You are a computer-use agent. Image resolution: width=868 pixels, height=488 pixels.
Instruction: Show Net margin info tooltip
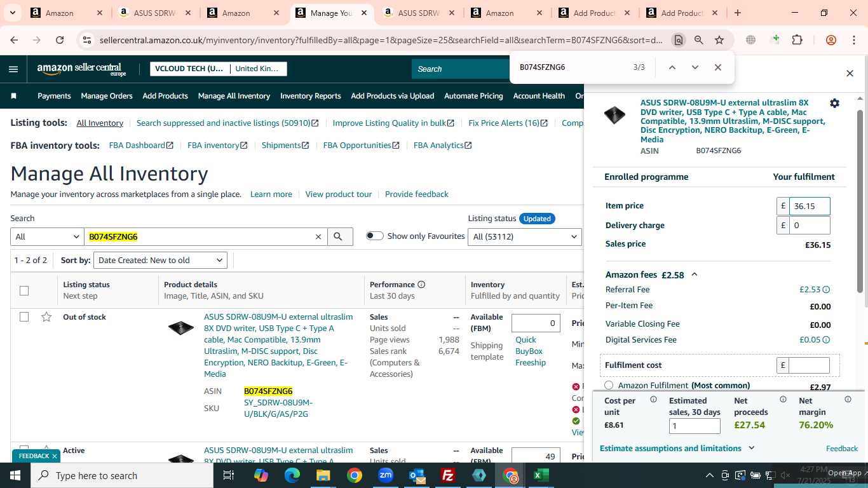point(848,400)
